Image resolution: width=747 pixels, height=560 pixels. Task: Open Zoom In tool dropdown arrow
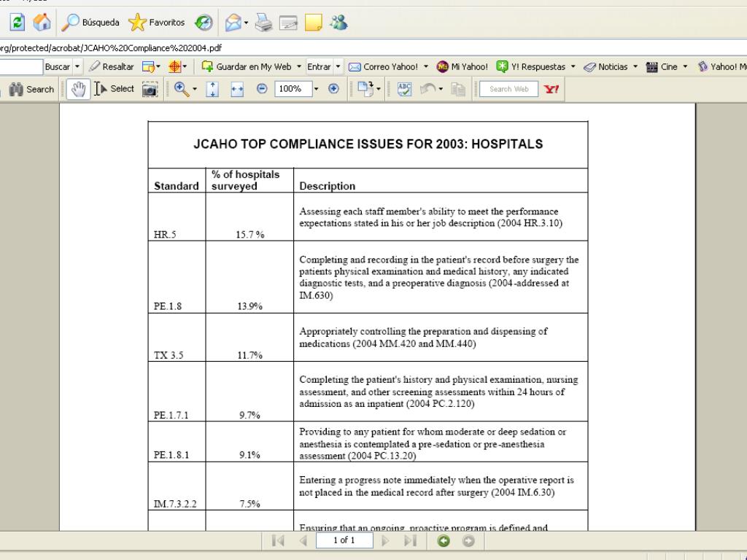click(194, 89)
